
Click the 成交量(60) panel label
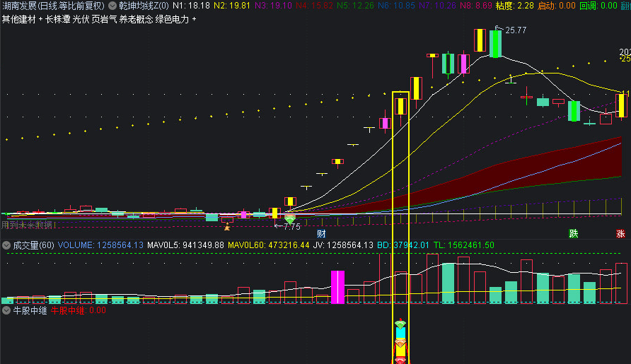[33, 245]
